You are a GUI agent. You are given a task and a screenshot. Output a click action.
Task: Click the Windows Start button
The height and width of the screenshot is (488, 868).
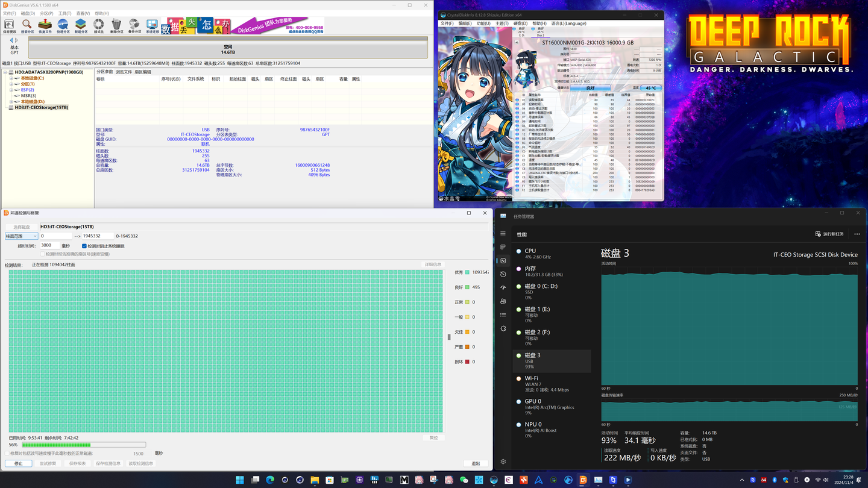(240, 480)
